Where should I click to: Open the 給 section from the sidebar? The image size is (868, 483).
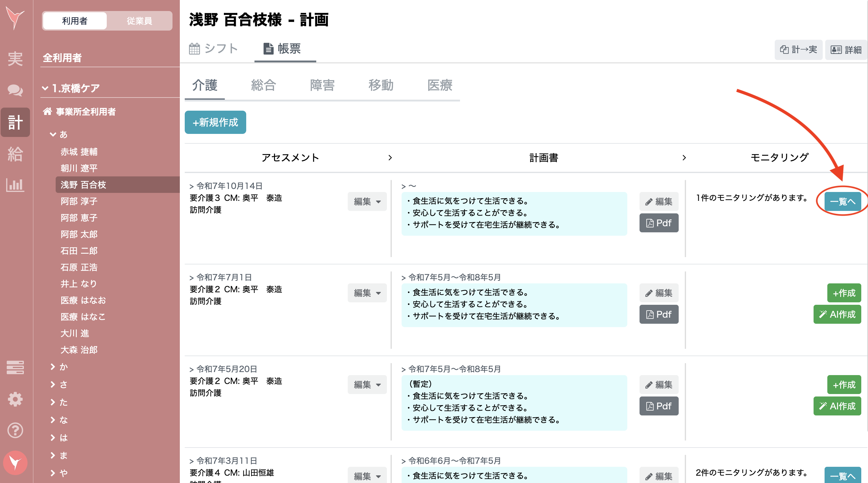point(15,154)
